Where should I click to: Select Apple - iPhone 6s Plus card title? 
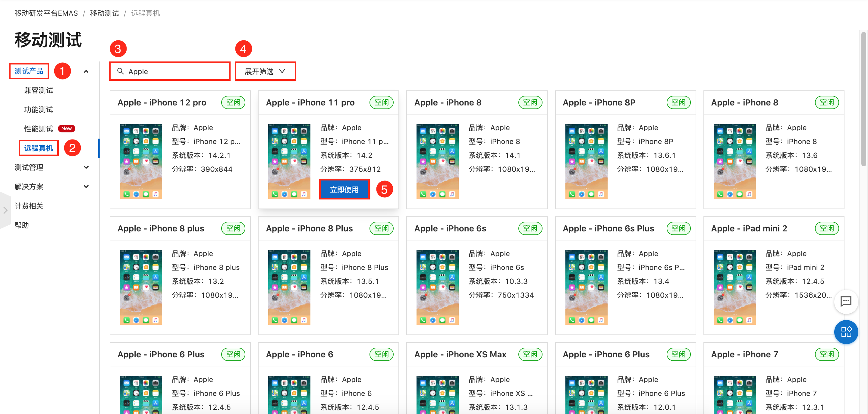point(608,228)
